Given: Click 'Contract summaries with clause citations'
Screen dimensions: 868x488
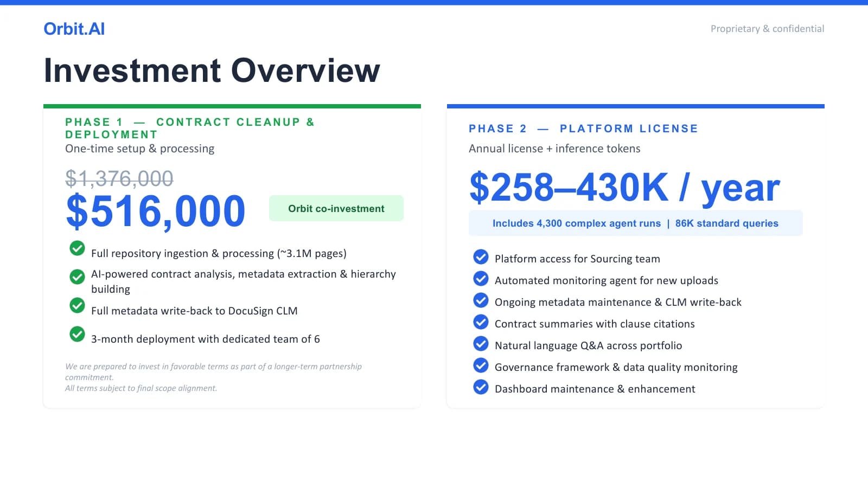Looking at the screenshot, I should 595,324.
